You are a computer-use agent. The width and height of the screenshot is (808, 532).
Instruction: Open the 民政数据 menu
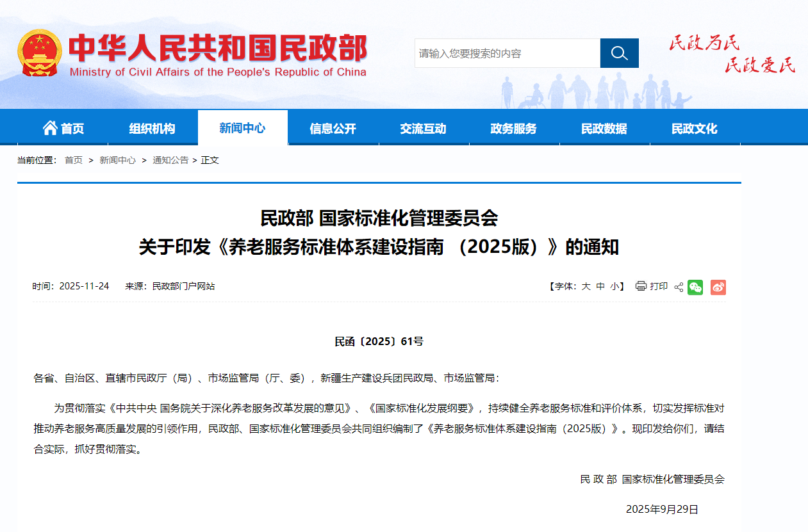pos(604,129)
